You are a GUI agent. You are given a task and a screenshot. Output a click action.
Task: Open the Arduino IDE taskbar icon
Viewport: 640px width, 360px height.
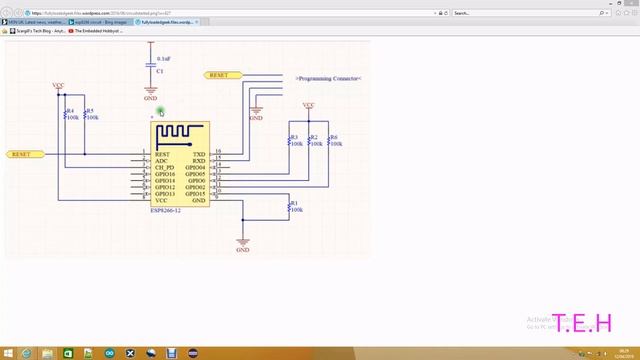pos(109,353)
